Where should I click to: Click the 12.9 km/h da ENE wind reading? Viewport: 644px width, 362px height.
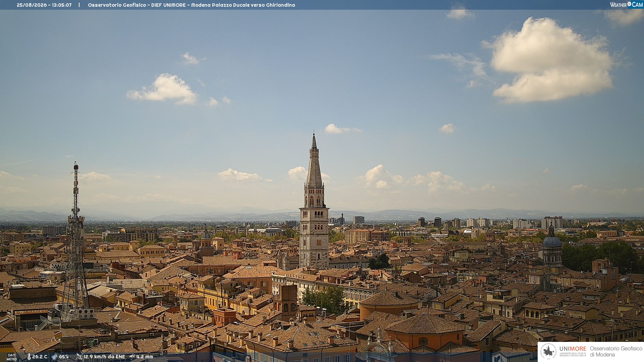[x=104, y=357]
